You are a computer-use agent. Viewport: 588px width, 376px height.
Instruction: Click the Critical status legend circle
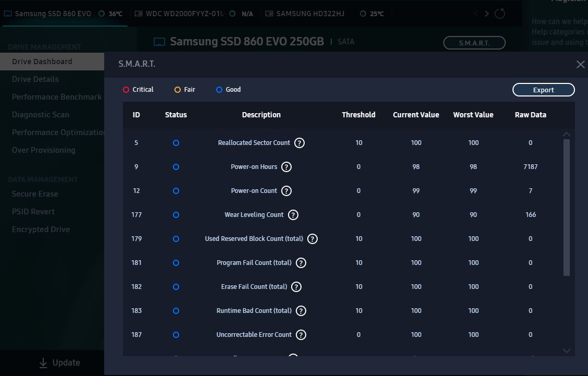(126, 90)
